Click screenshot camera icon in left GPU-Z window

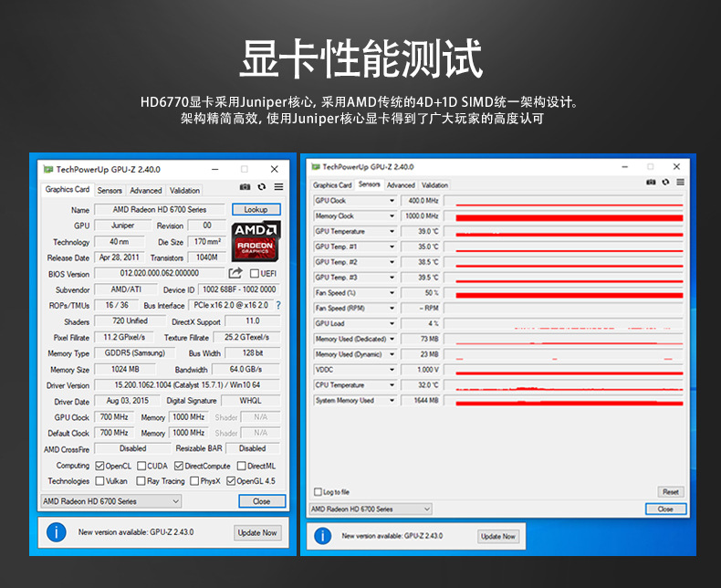tap(245, 187)
